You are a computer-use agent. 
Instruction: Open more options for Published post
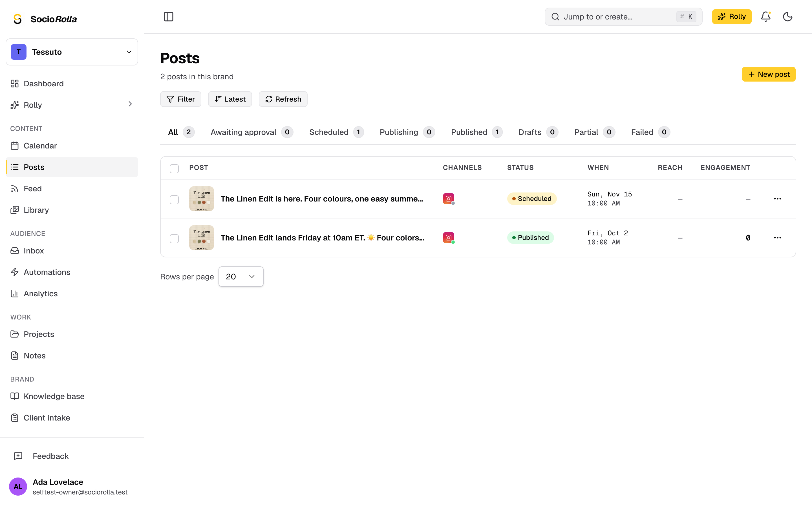click(777, 238)
